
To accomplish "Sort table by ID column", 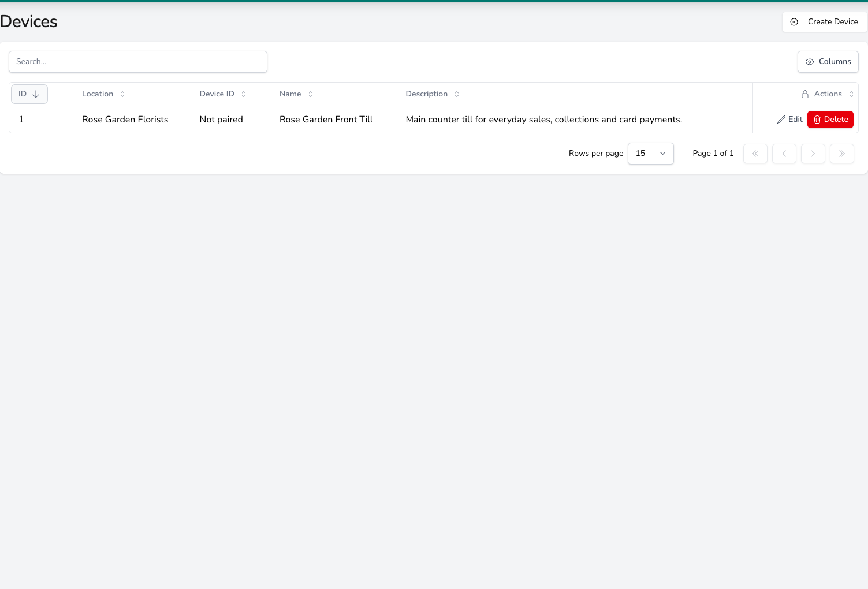I will coord(29,94).
